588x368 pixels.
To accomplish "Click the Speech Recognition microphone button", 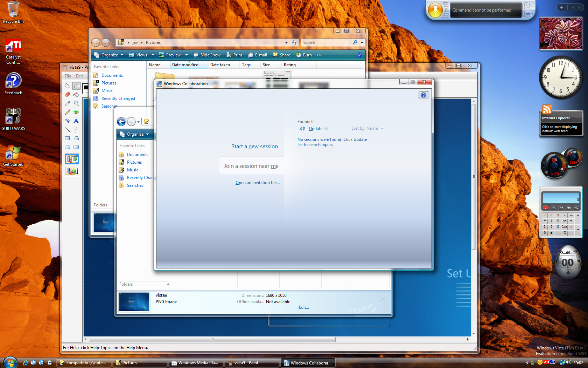I will click(435, 10).
